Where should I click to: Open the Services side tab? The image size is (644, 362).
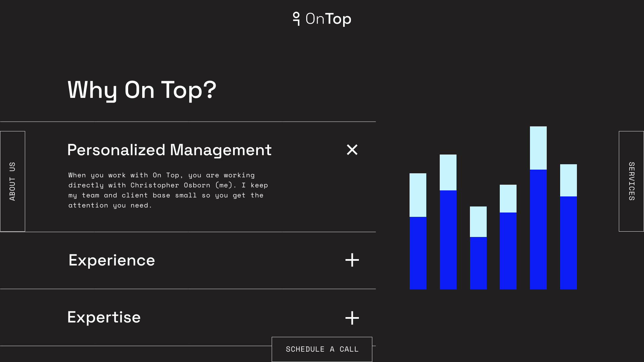tap(631, 181)
